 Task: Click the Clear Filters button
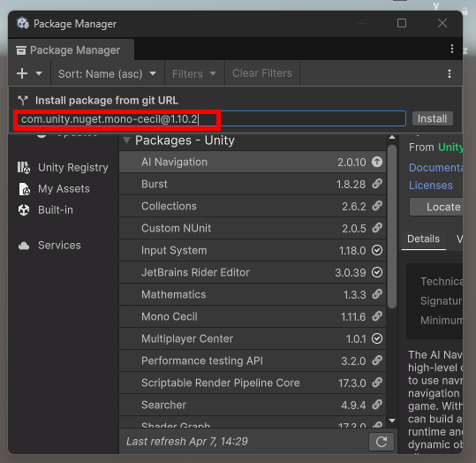tap(262, 73)
